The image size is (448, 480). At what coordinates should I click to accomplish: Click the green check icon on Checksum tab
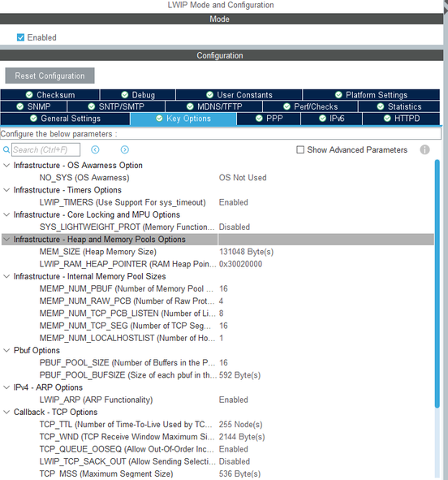click(29, 95)
